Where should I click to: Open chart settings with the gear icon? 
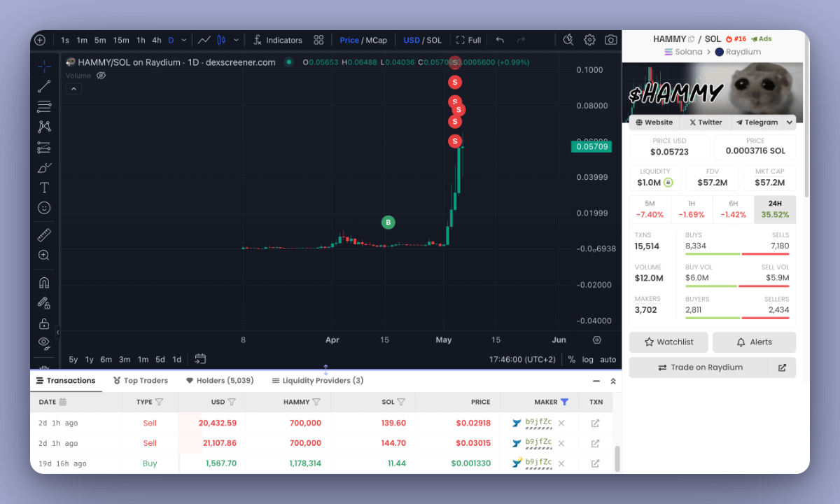pos(589,40)
